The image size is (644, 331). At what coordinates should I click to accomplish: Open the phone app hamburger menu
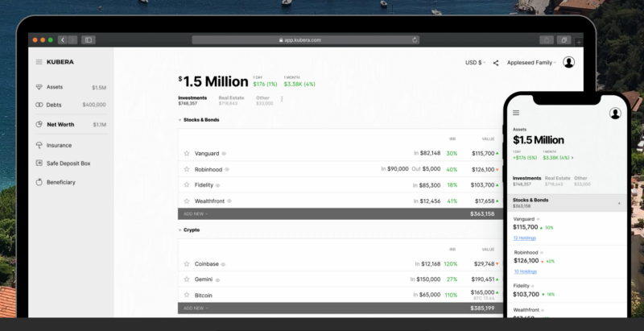point(516,113)
